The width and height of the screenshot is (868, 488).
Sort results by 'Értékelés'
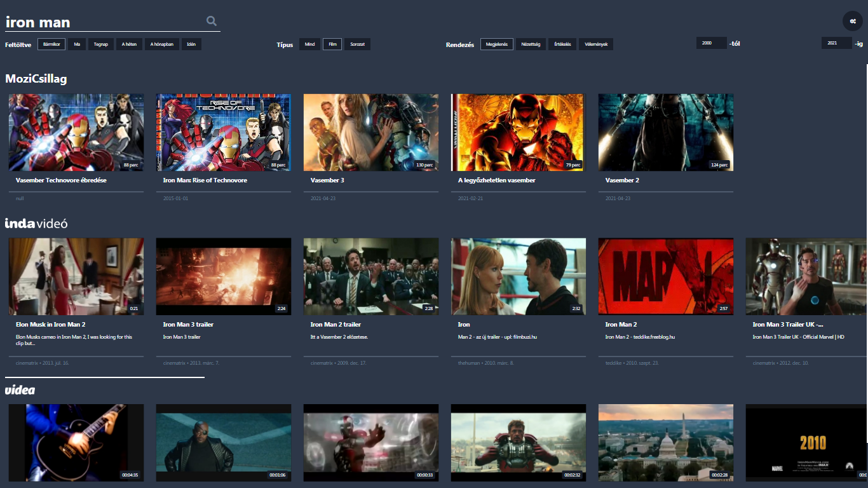point(562,44)
